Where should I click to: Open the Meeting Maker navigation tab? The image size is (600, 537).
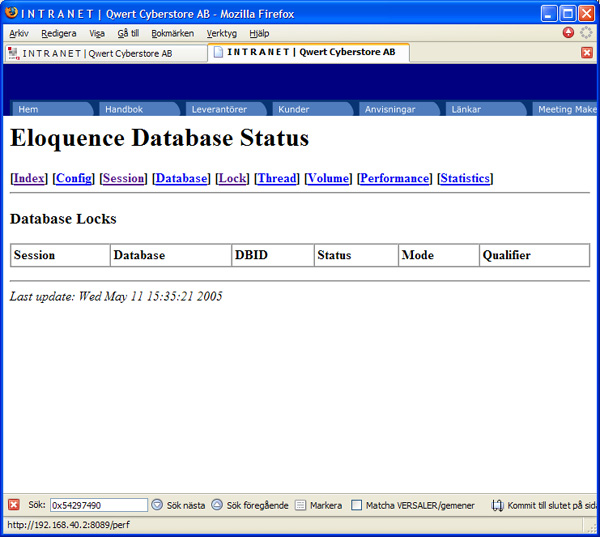tap(564, 109)
